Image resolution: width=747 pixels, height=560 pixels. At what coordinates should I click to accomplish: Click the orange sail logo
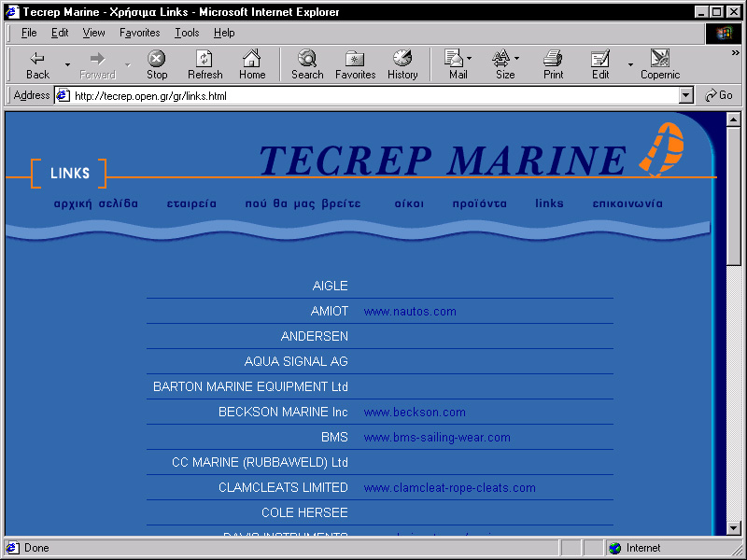tap(662, 149)
